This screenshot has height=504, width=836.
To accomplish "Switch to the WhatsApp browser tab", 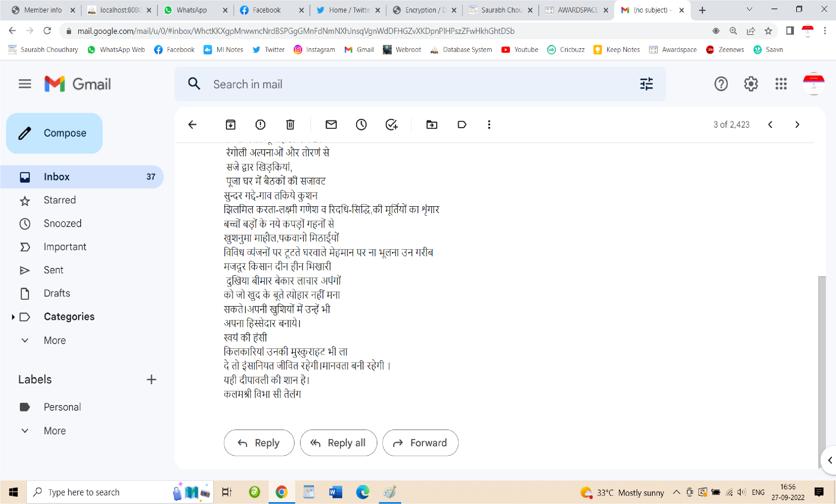I will click(196, 10).
